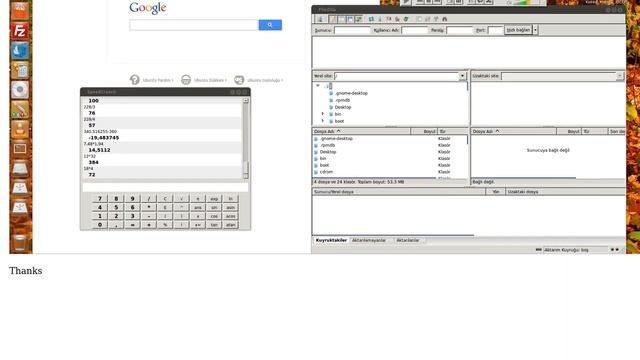This screenshot has width=640, height=360.
Task: Toggle directory comparison in FileZilla toolbar
Action: pyautogui.click(x=427, y=19)
